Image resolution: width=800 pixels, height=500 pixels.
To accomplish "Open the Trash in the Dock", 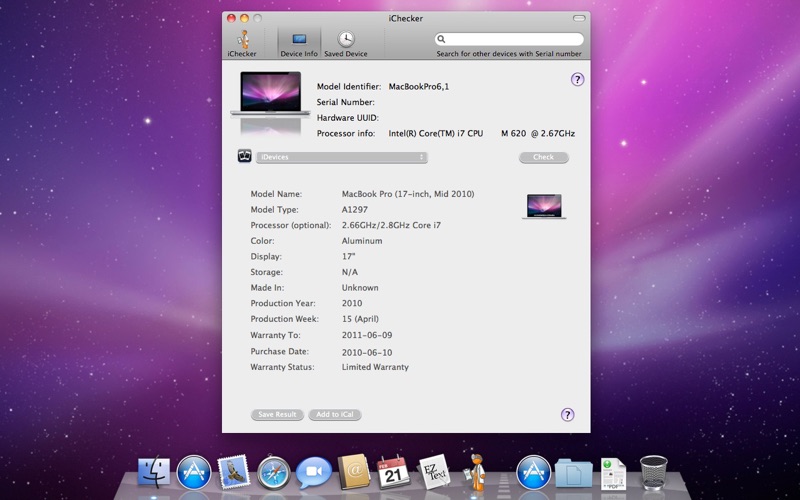I will pyautogui.click(x=654, y=472).
